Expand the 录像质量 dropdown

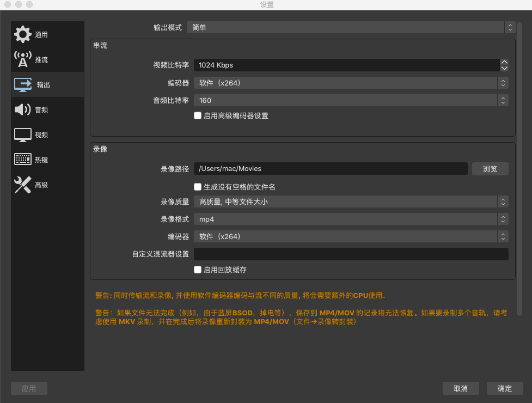[x=351, y=202]
